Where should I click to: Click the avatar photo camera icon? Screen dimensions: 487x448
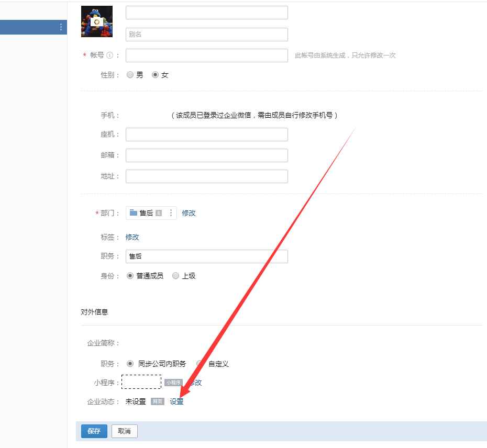pyautogui.click(x=96, y=22)
